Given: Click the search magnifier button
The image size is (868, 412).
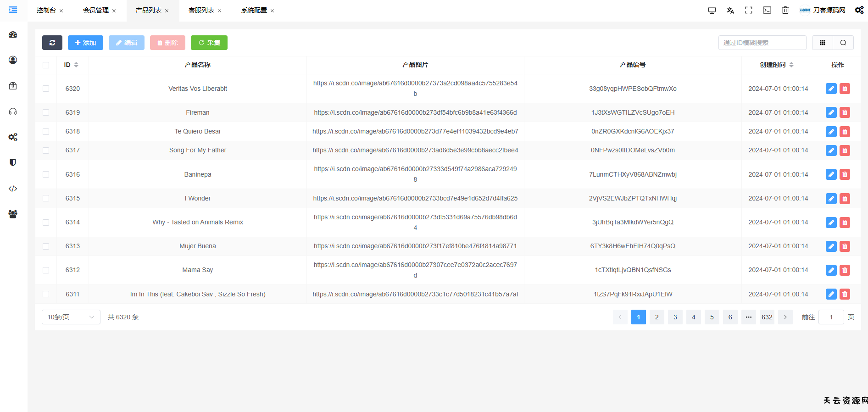Looking at the screenshot, I should [x=843, y=43].
